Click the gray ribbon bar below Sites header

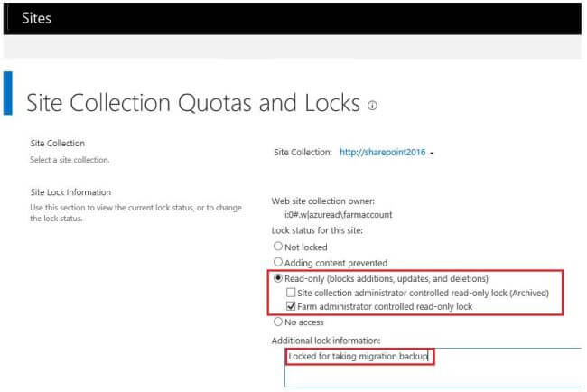click(x=293, y=47)
